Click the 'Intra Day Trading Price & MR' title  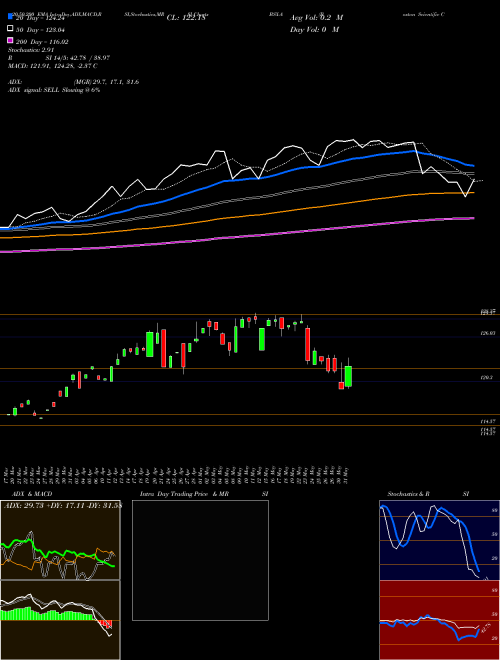[x=184, y=494]
